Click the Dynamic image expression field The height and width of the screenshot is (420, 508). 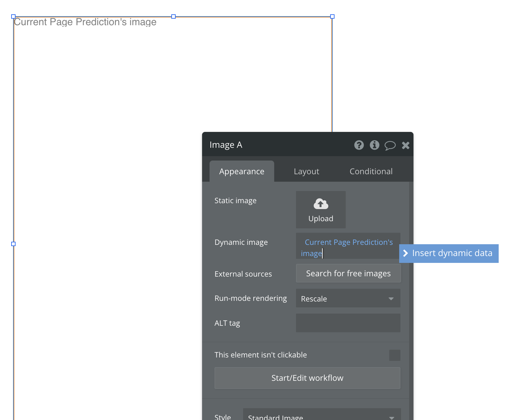pyautogui.click(x=348, y=246)
